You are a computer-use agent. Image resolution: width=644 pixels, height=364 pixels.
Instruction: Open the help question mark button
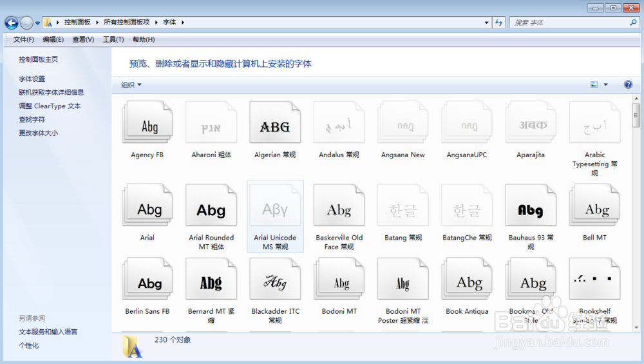pyautogui.click(x=628, y=84)
